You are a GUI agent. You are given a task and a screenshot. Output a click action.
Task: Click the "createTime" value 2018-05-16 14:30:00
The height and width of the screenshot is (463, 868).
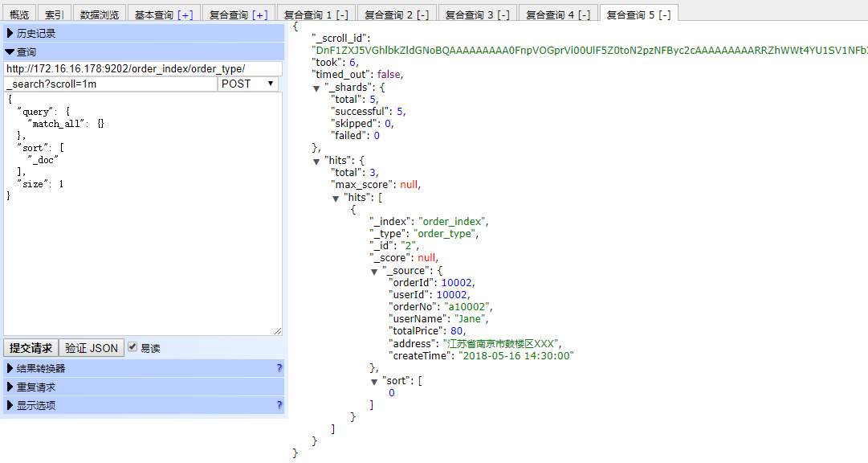(516, 355)
